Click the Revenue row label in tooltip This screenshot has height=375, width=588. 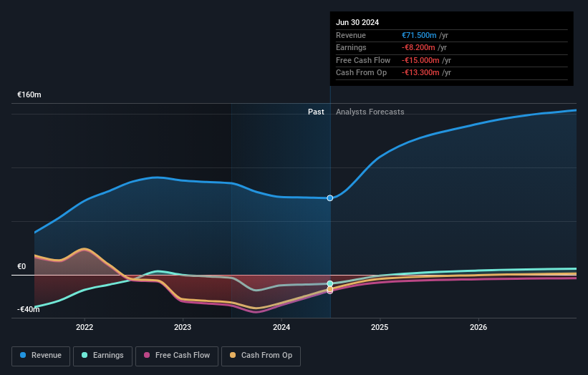pyautogui.click(x=351, y=35)
